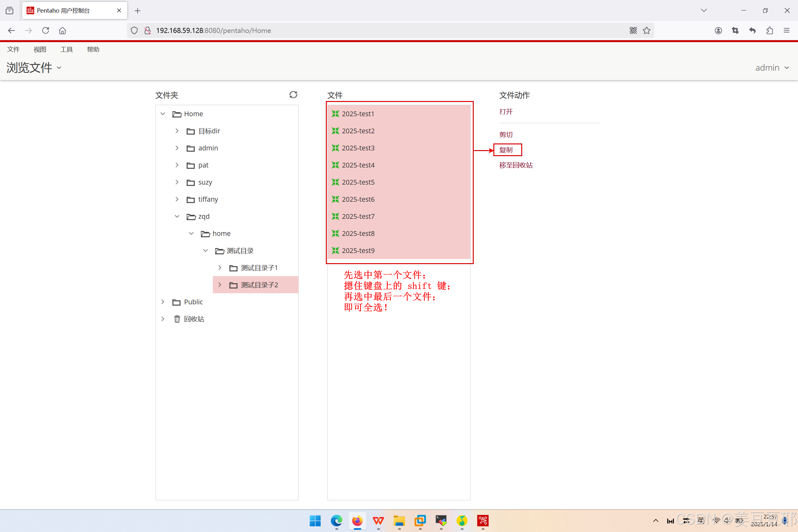Screen dimensions: 798x532
Task: Expand the 测试目录子1 folder
Action: pyautogui.click(x=220, y=268)
